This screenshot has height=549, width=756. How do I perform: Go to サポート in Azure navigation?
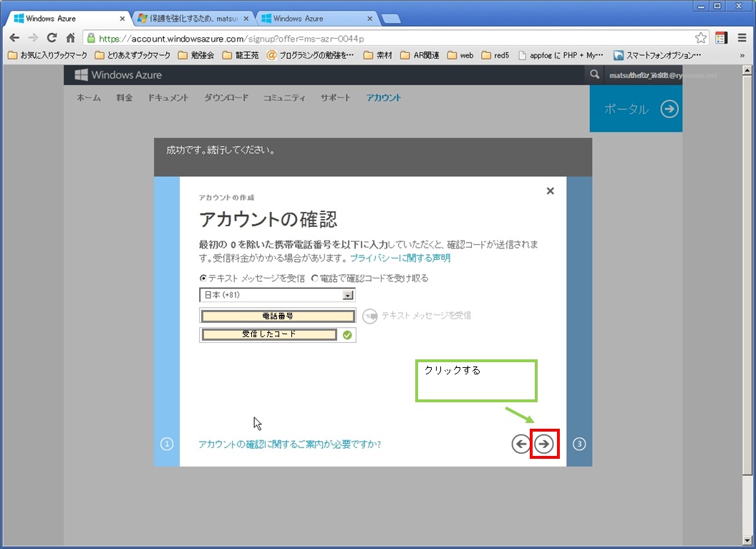[x=336, y=98]
